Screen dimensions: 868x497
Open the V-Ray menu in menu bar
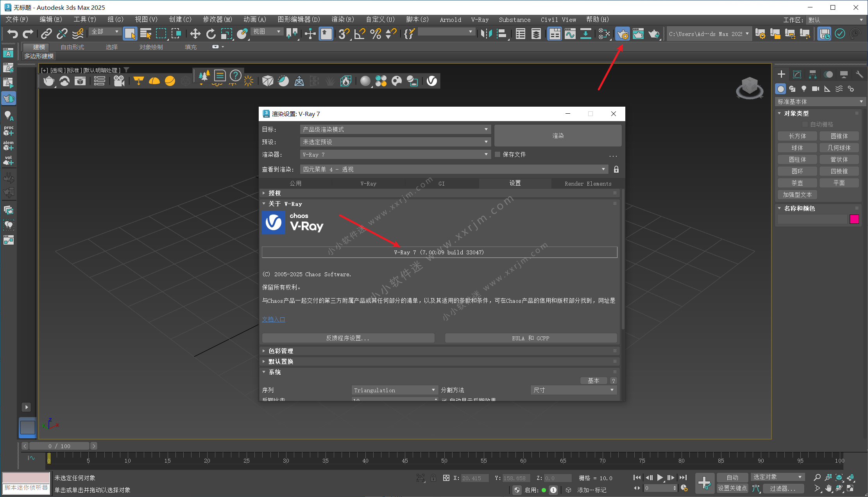(x=480, y=20)
